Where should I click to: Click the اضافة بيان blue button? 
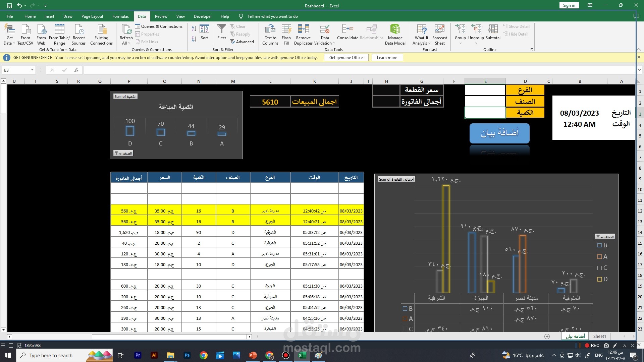[499, 133]
